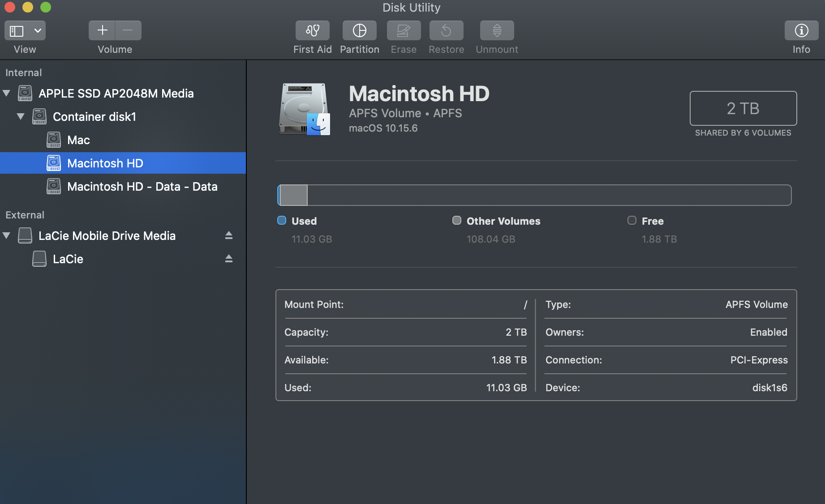Click the Container disk1 drive icon
The image size is (825, 504).
tap(39, 116)
